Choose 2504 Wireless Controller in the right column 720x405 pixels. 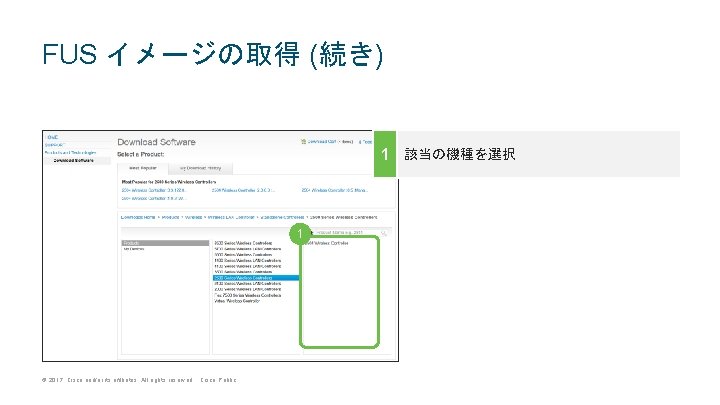point(327,243)
